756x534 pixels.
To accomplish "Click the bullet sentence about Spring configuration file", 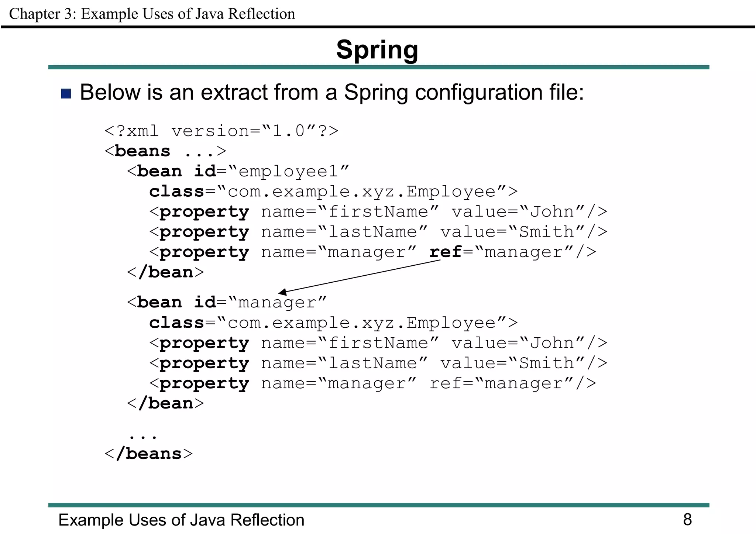I will [331, 92].
